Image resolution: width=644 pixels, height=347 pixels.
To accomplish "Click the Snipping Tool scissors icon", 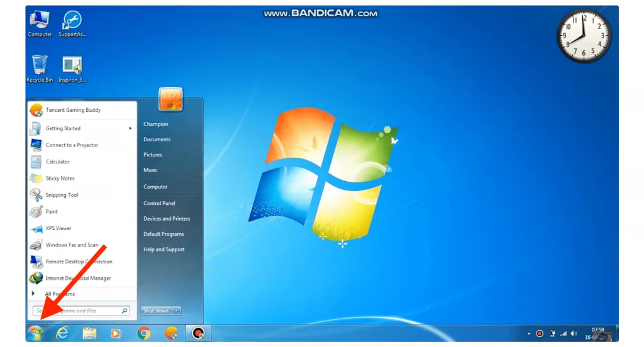I will pos(36,195).
